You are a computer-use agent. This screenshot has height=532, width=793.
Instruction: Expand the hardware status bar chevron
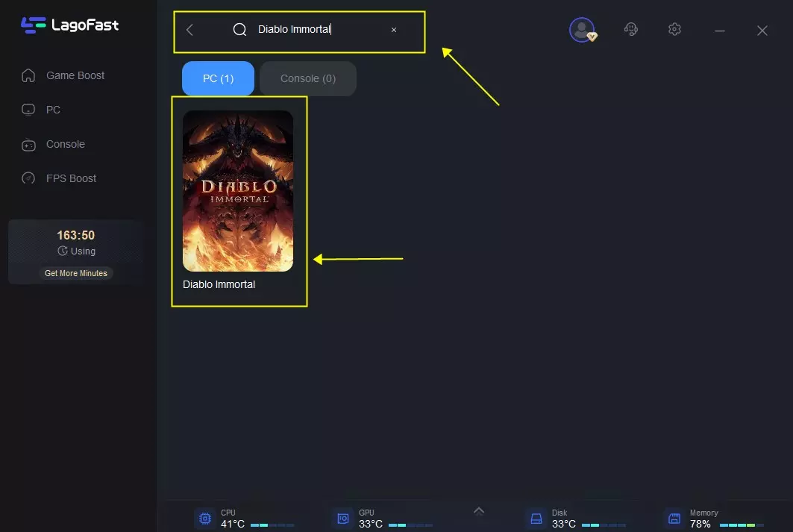(x=478, y=511)
